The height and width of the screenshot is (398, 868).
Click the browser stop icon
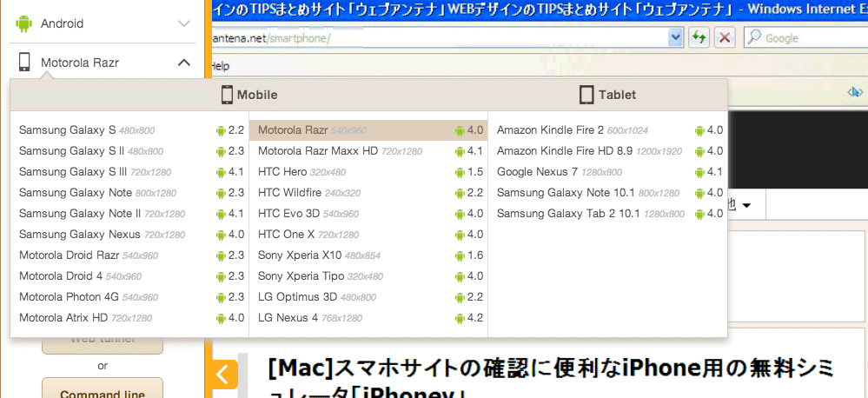[725, 38]
